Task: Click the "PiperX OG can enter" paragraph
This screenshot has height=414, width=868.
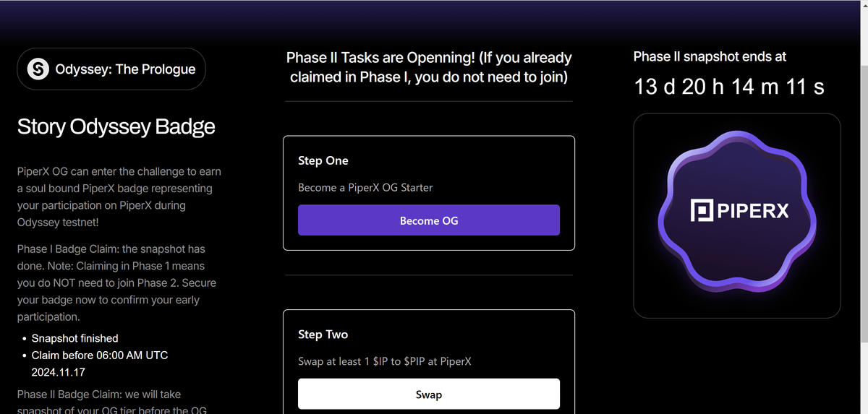Action: point(119,197)
